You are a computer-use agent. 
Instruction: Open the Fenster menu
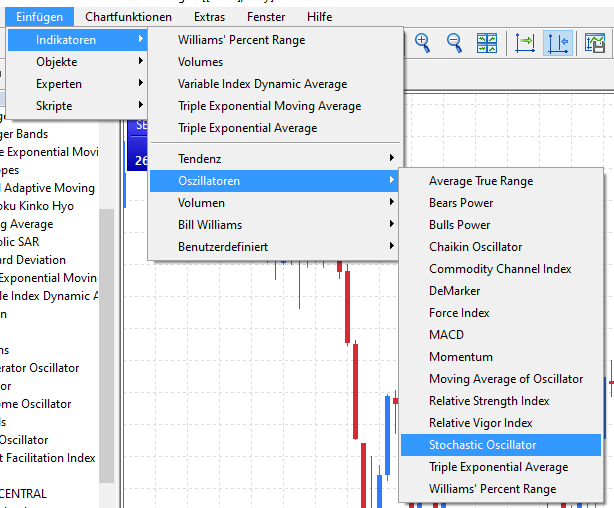coord(266,17)
